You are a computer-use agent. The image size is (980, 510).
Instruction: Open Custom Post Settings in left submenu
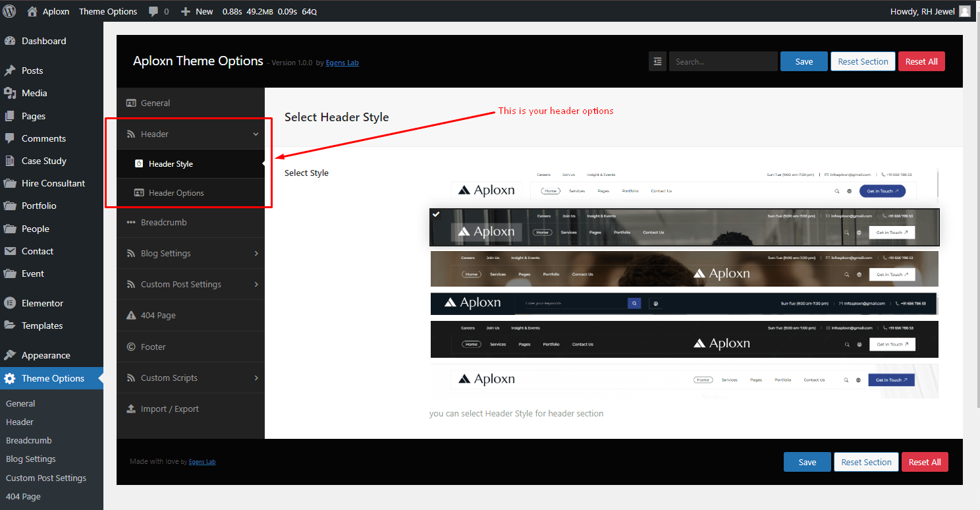coord(46,478)
